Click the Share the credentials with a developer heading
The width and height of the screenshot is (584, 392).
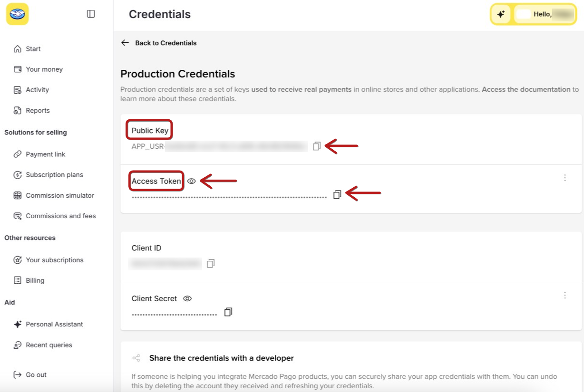[222, 358]
